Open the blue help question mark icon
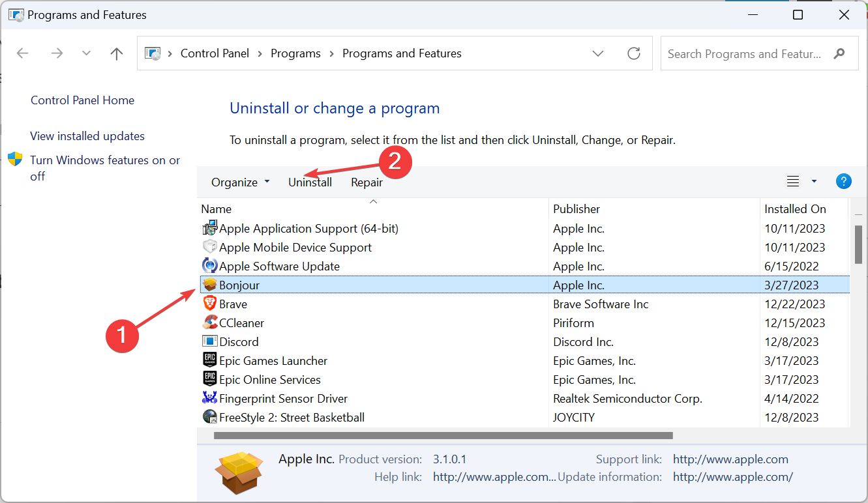This screenshot has width=868, height=503. [x=844, y=181]
